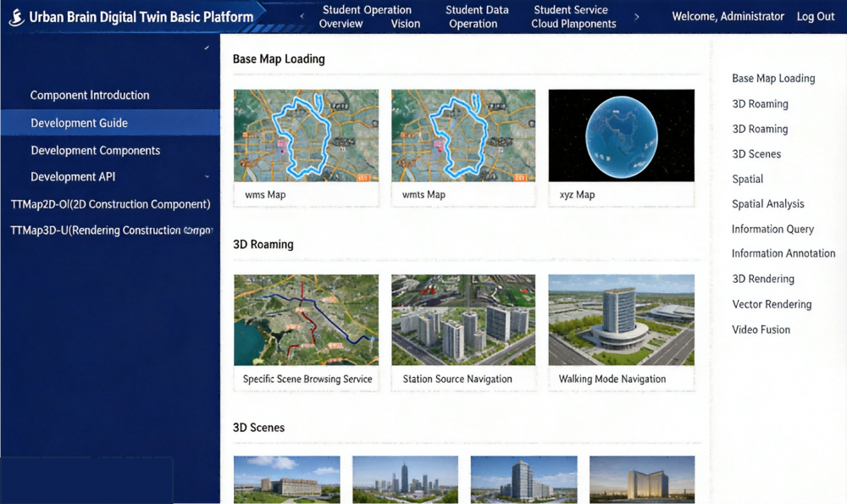This screenshot has width=847, height=504.
Task: Go to Development Components in the sidebar
Action: pos(96,150)
